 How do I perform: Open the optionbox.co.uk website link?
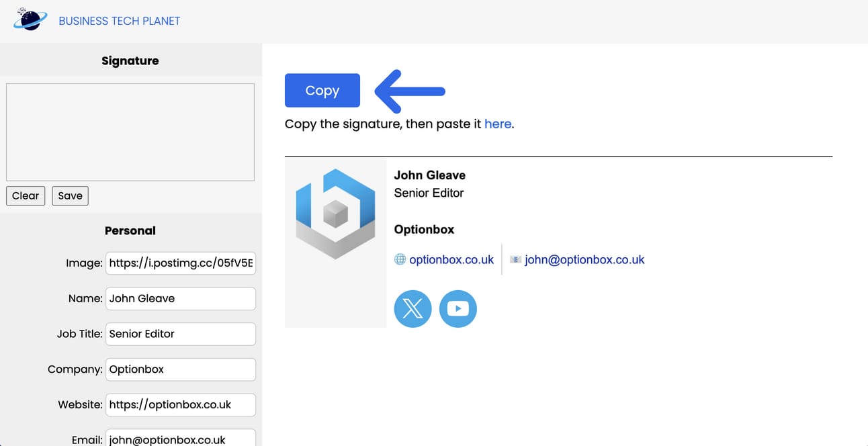click(x=451, y=259)
